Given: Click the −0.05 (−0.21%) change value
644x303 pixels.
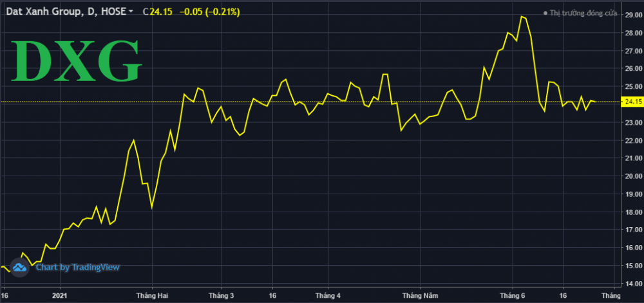Looking at the screenshot, I should [210, 12].
